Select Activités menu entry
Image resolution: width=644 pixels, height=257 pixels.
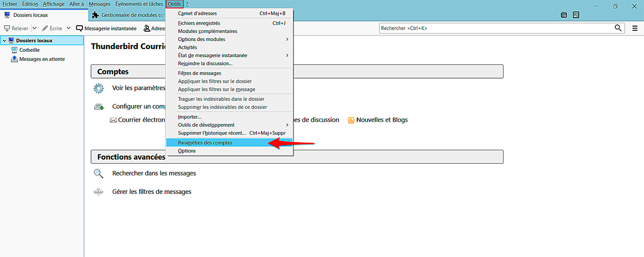230,47
